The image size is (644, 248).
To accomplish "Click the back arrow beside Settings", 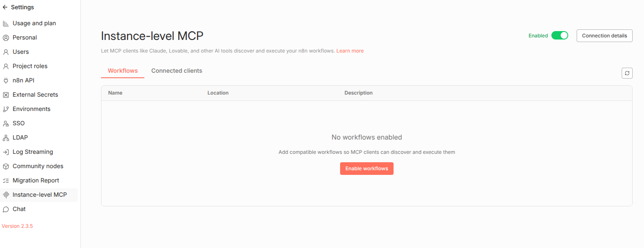I will tap(5, 7).
